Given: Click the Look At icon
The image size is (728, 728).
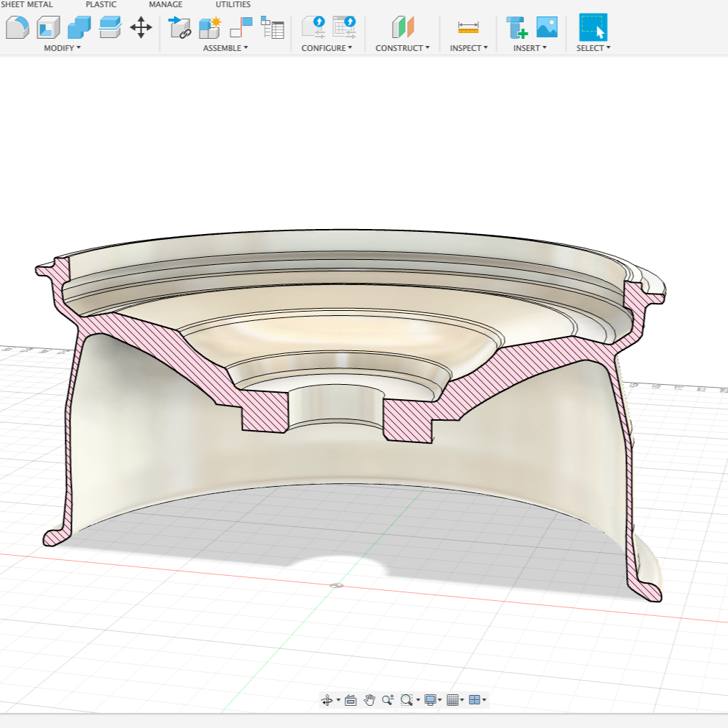Looking at the screenshot, I should [x=350, y=700].
